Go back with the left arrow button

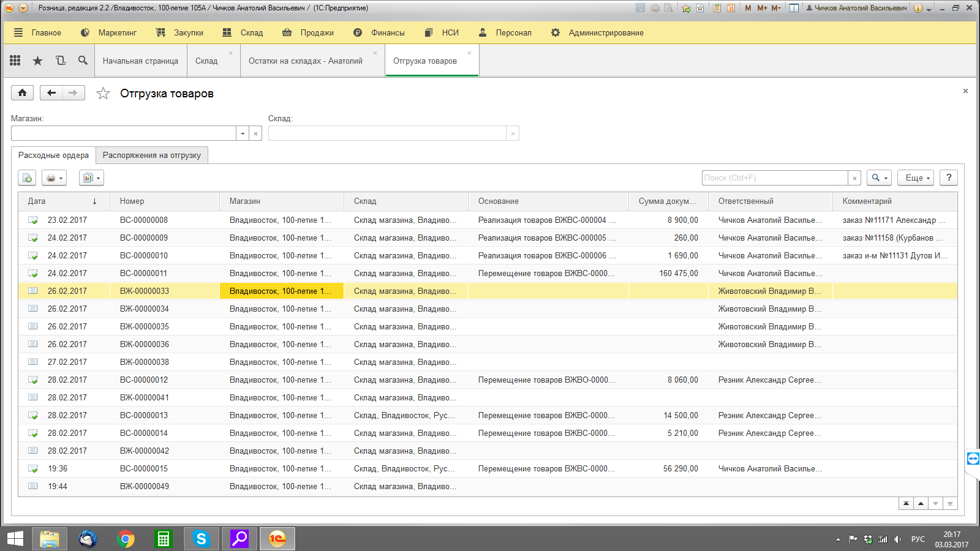[x=51, y=93]
